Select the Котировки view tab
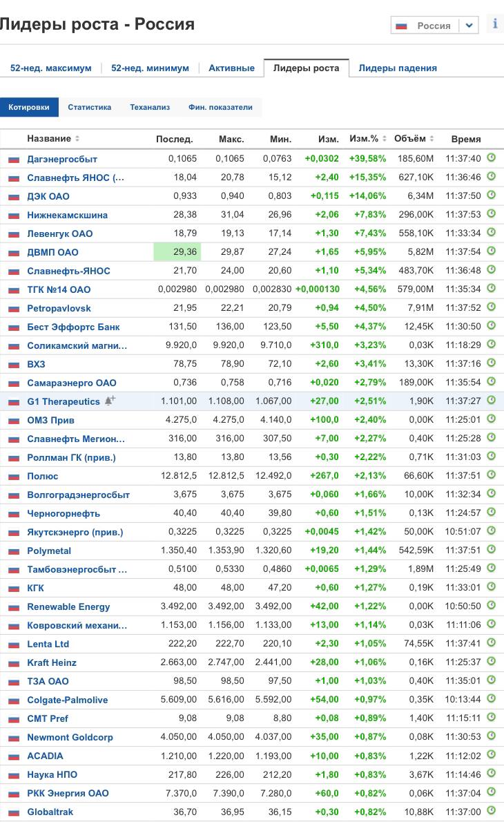 tap(29, 107)
